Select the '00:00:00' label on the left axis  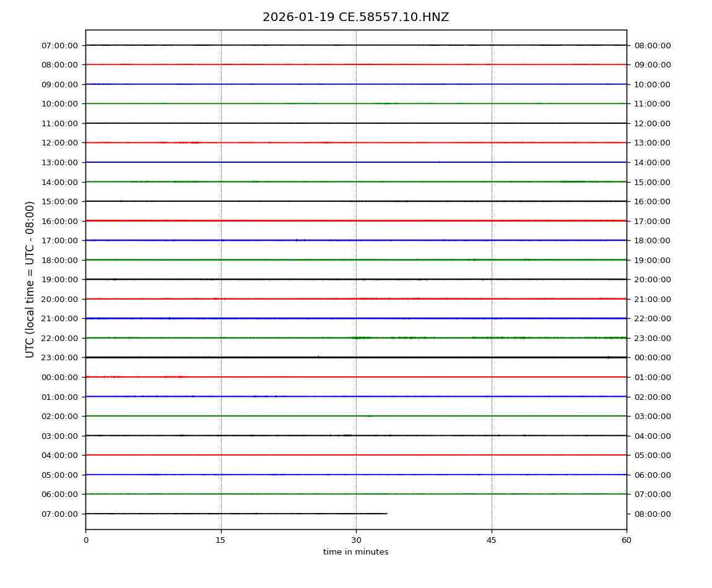(x=59, y=377)
